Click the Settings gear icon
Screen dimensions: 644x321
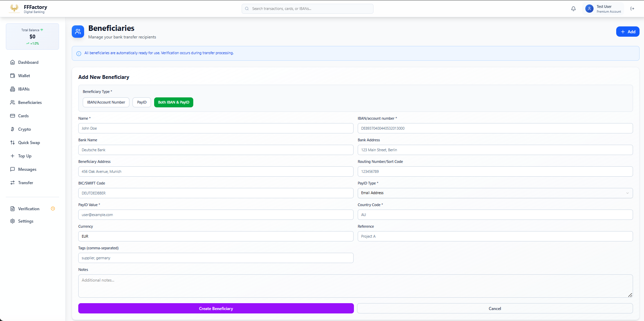coord(13,221)
